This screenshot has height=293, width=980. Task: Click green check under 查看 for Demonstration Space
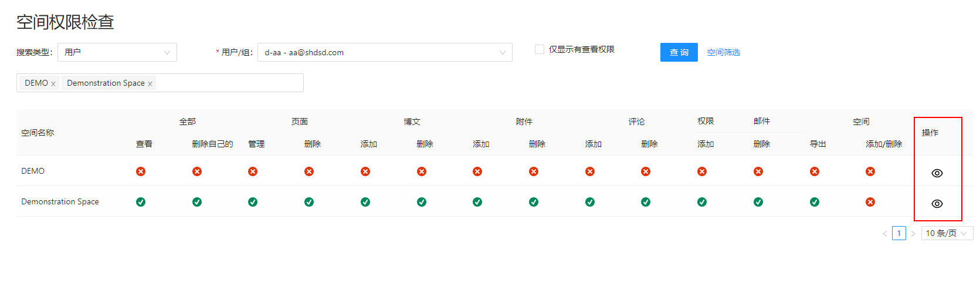(x=141, y=202)
